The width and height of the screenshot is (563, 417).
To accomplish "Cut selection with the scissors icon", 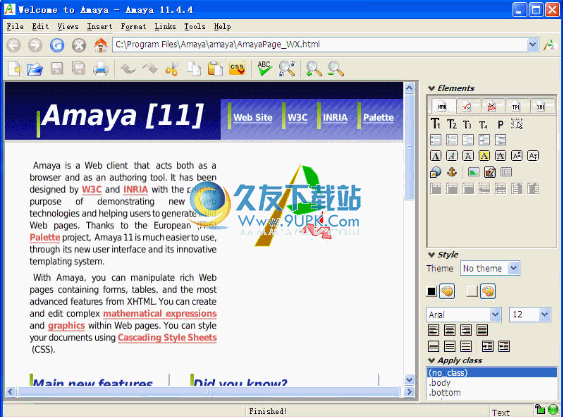I will click(x=172, y=69).
